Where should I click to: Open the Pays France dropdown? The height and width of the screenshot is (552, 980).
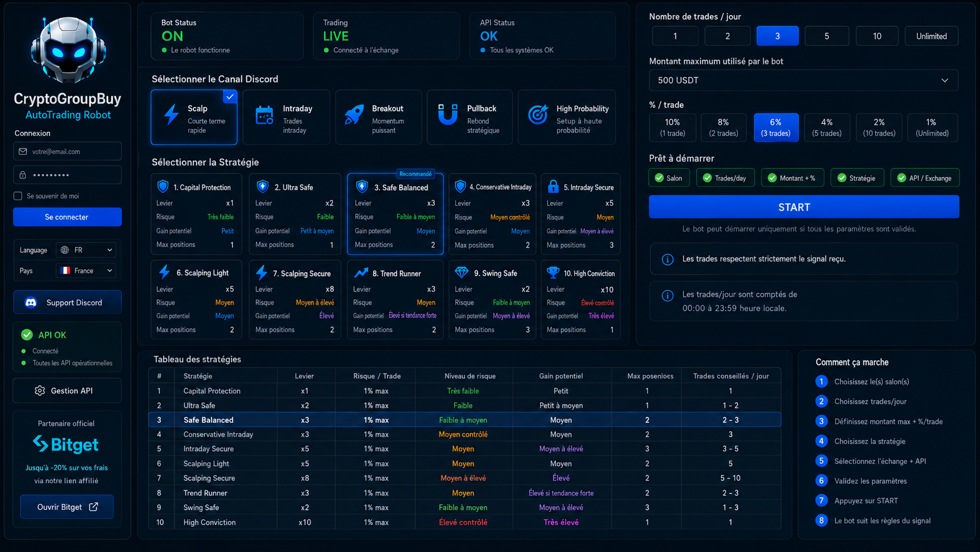click(x=86, y=270)
